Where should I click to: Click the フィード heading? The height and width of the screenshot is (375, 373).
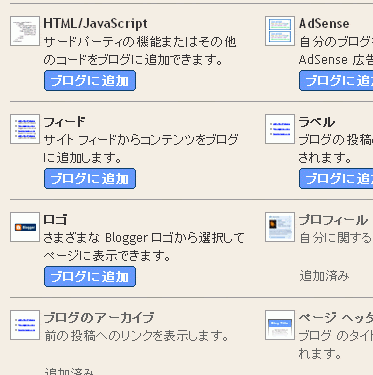65,122
